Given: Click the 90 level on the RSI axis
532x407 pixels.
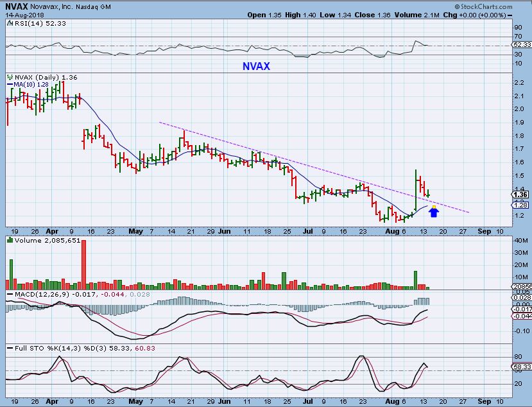Looking at the screenshot, I should click(518, 28).
